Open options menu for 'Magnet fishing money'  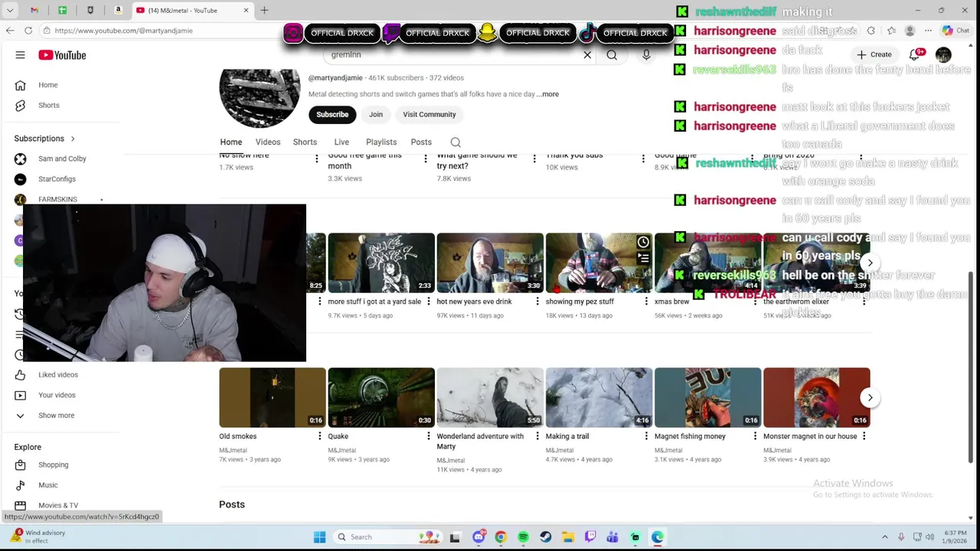(x=755, y=436)
